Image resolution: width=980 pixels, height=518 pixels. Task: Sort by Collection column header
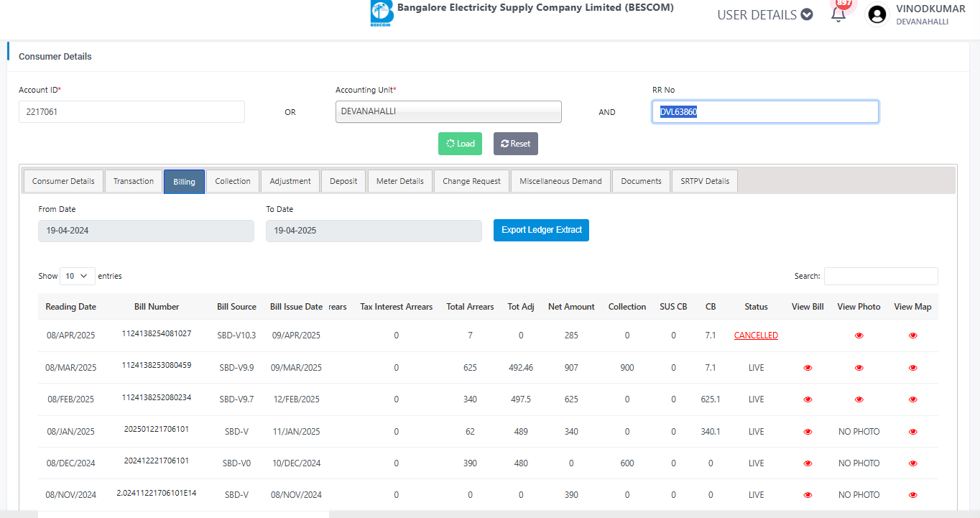(627, 307)
